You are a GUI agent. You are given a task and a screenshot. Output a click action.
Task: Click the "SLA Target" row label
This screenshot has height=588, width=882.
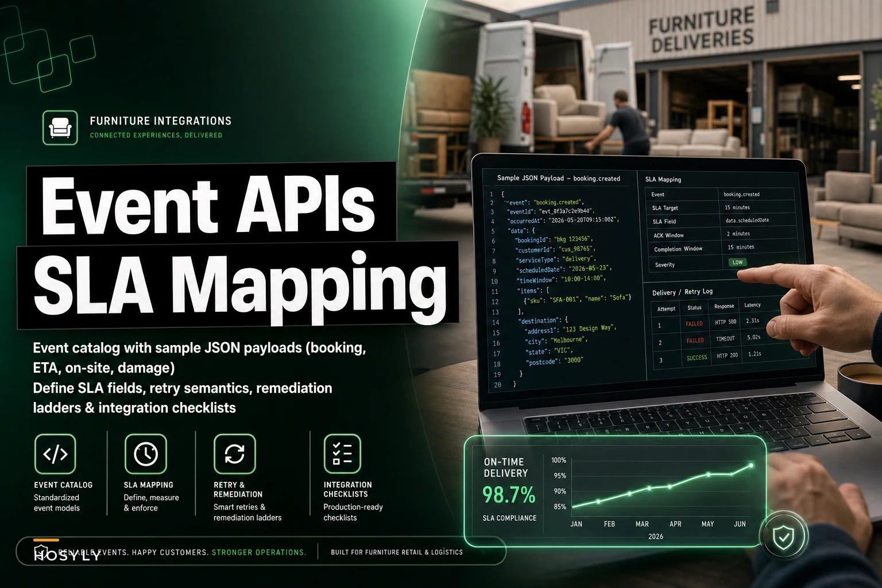point(665,208)
